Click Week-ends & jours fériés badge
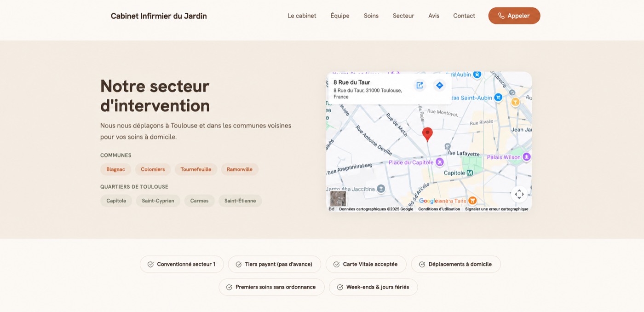Viewport: 644px width, 312px height. click(374, 287)
